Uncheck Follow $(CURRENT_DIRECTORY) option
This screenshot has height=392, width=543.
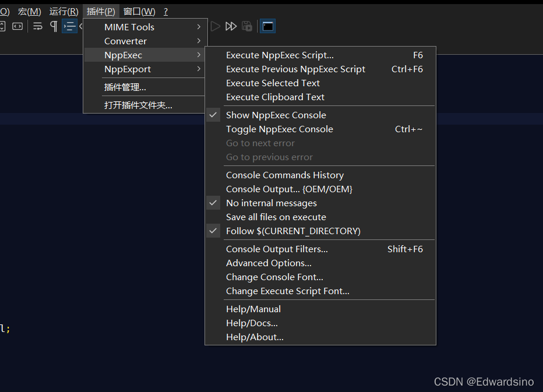pos(293,231)
